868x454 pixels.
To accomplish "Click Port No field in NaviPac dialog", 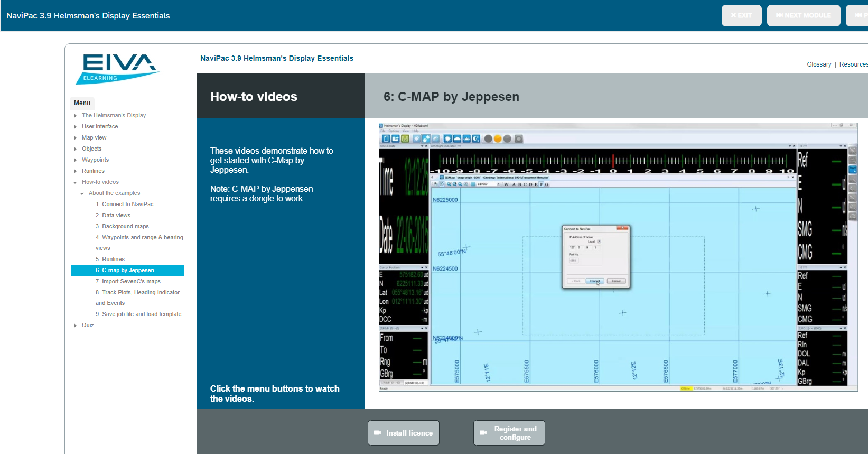I will point(574,261).
